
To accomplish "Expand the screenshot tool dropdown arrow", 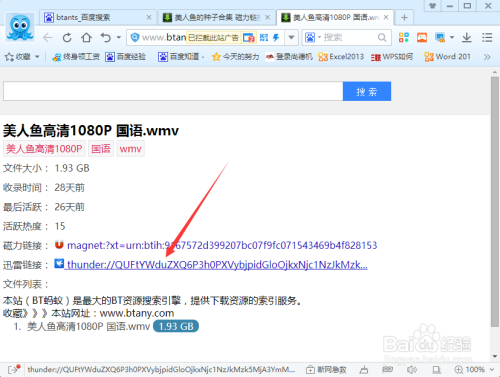I will (x=452, y=38).
